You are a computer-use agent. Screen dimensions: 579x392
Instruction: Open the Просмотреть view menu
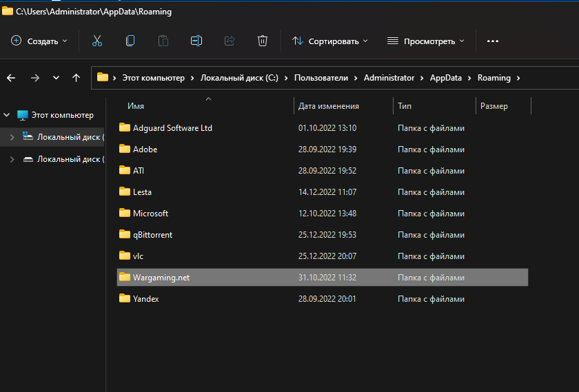click(x=425, y=41)
